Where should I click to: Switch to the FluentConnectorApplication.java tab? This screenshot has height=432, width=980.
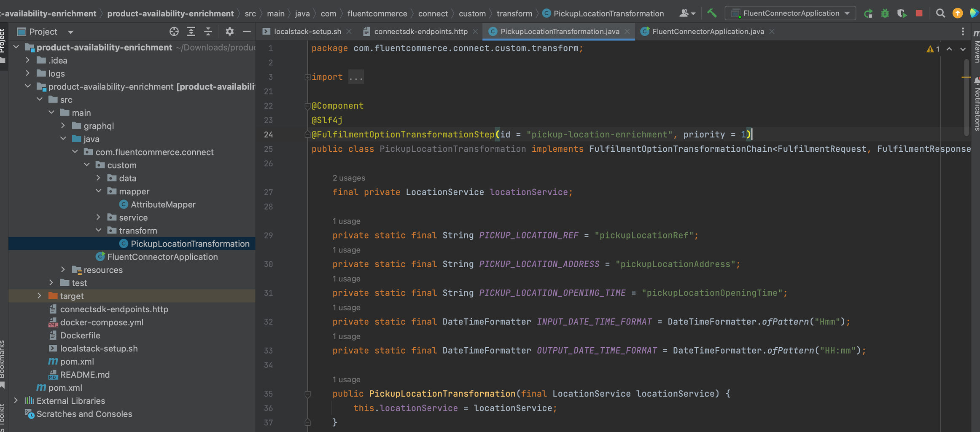pos(707,32)
